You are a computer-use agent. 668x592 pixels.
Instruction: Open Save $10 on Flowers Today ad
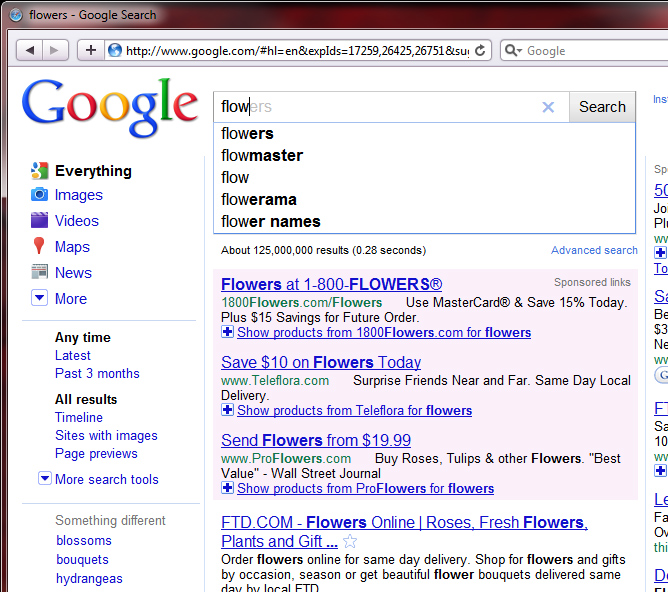tap(321, 362)
